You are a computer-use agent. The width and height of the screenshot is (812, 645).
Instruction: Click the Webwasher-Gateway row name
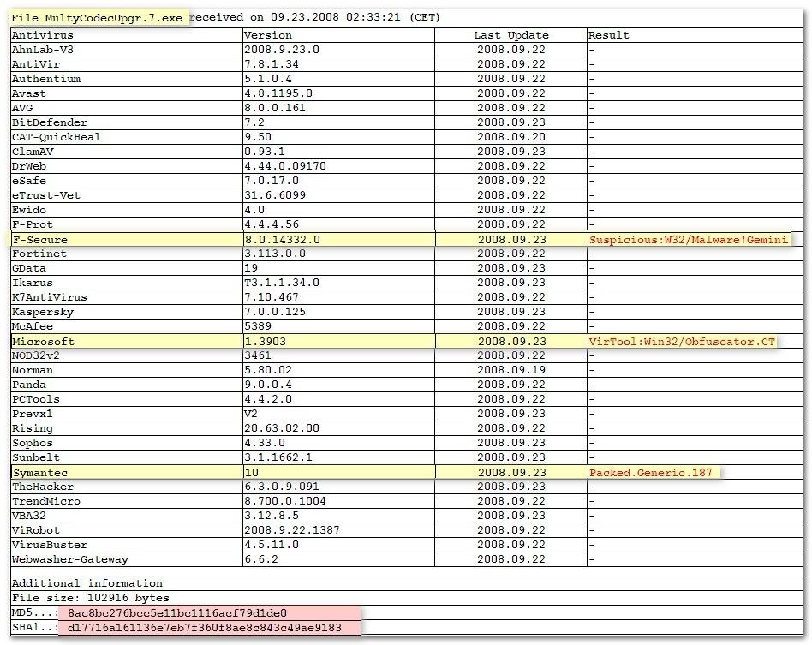pos(69,559)
